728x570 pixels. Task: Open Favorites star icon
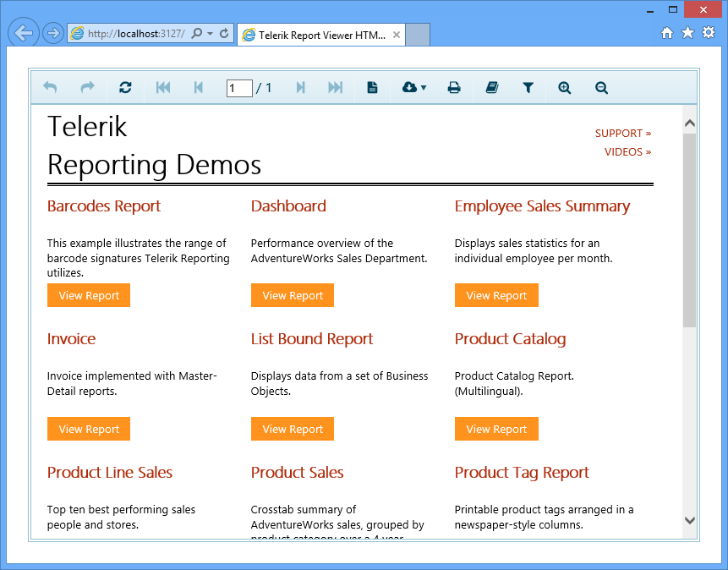687,32
